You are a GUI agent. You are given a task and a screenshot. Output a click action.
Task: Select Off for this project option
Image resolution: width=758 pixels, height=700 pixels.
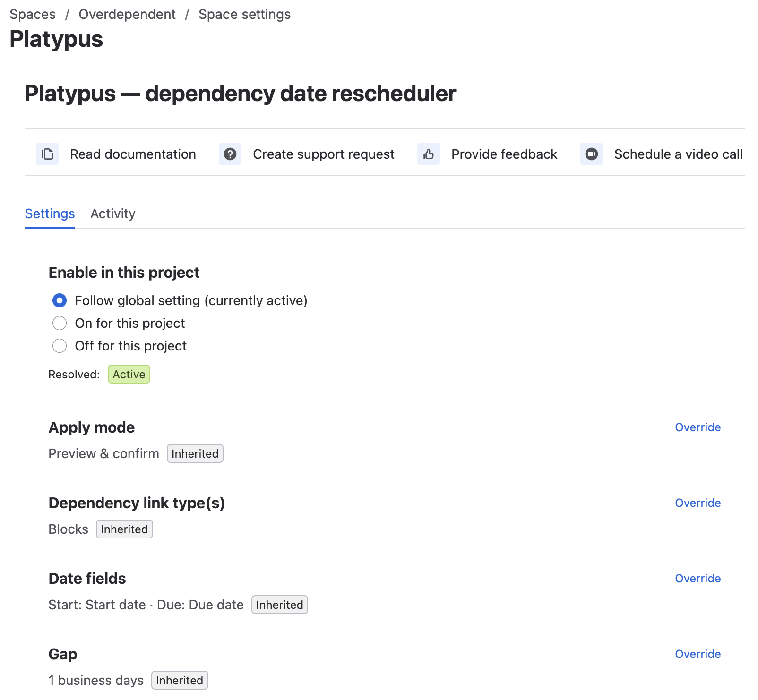tap(60, 346)
